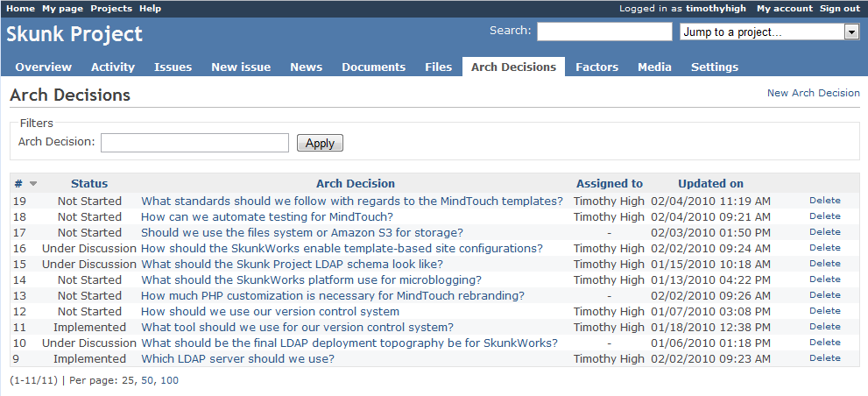This screenshot has width=868, height=396.
Task: Go to the Media tab
Action: tap(654, 67)
